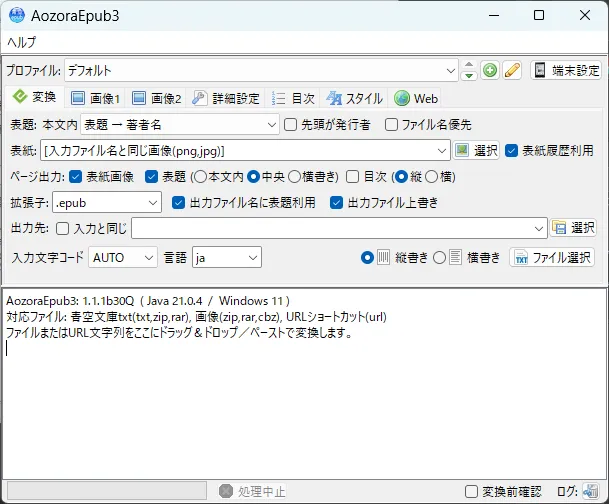Expand 入力文字コード AUTO dropdown
Image resolution: width=609 pixels, height=504 pixels.
point(149,257)
